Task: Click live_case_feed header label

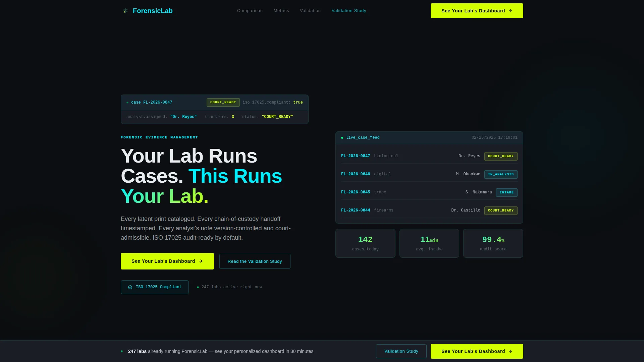Action: [363, 138]
